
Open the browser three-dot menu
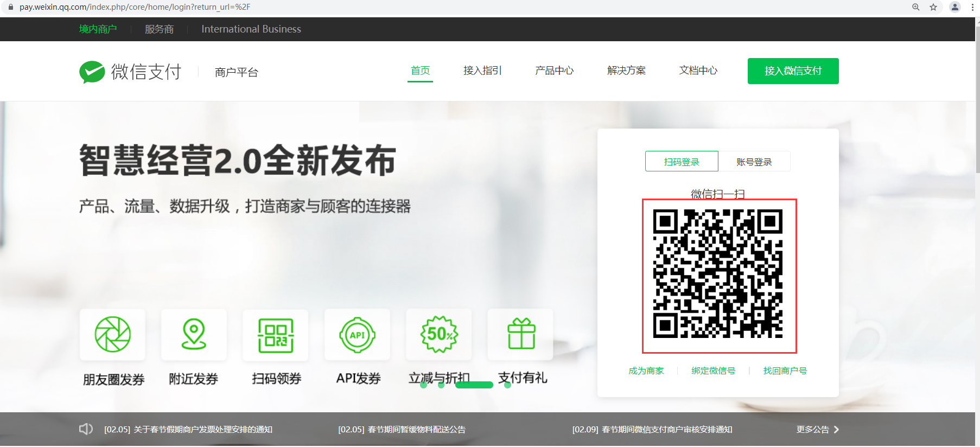pos(972,7)
